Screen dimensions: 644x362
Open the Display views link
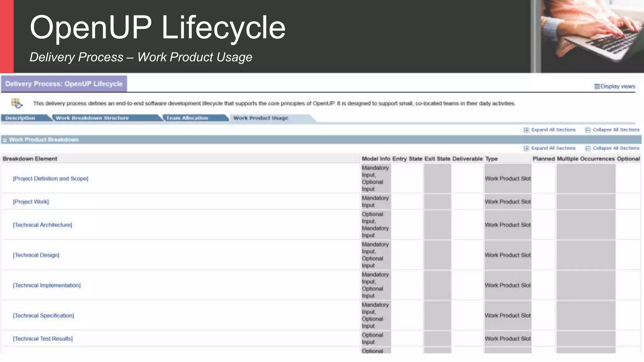(x=618, y=86)
